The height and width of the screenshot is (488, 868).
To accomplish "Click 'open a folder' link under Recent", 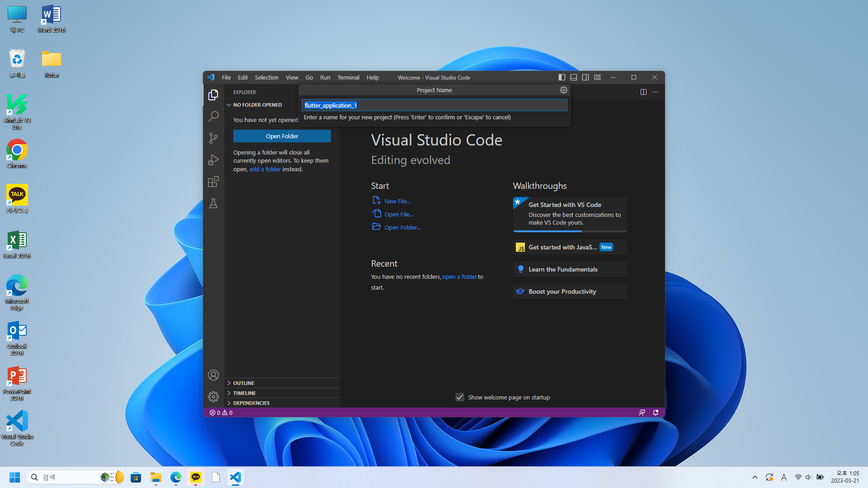I will tap(459, 277).
